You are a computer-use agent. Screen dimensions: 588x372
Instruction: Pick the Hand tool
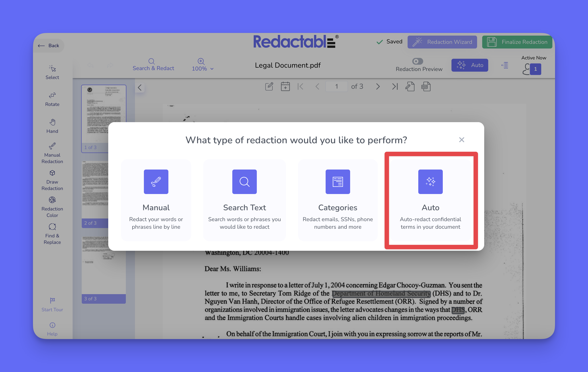[52, 126]
